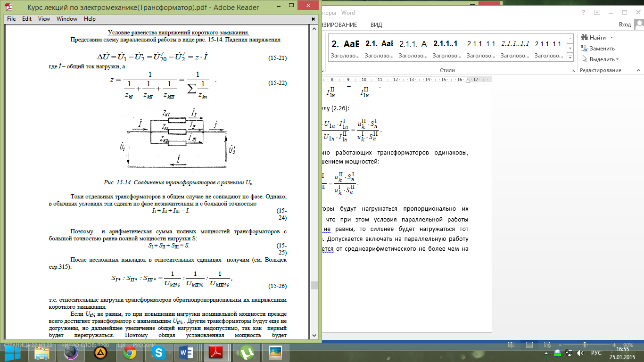Image resolution: width=644 pixels, height=362 pixels.
Task: Switch Word to Read Mode view
Action: pyautogui.click(x=512, y=345)
